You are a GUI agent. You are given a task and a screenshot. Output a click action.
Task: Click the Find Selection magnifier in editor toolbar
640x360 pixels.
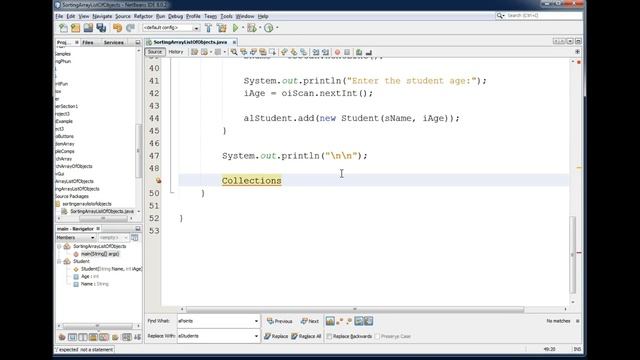click(x=234, y=52)
